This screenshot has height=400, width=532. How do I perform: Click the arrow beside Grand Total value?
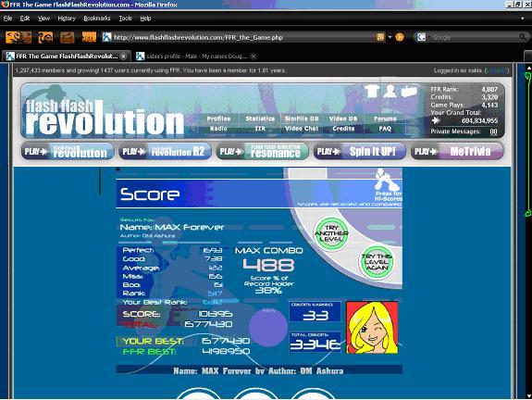[x=435, y=120]
